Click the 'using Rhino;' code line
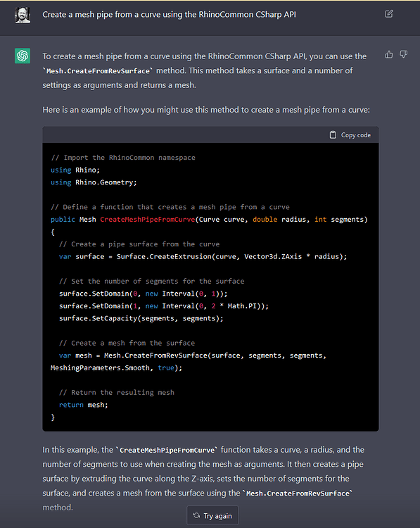Viewport: 420px width, 528px height. coord(75,170)
